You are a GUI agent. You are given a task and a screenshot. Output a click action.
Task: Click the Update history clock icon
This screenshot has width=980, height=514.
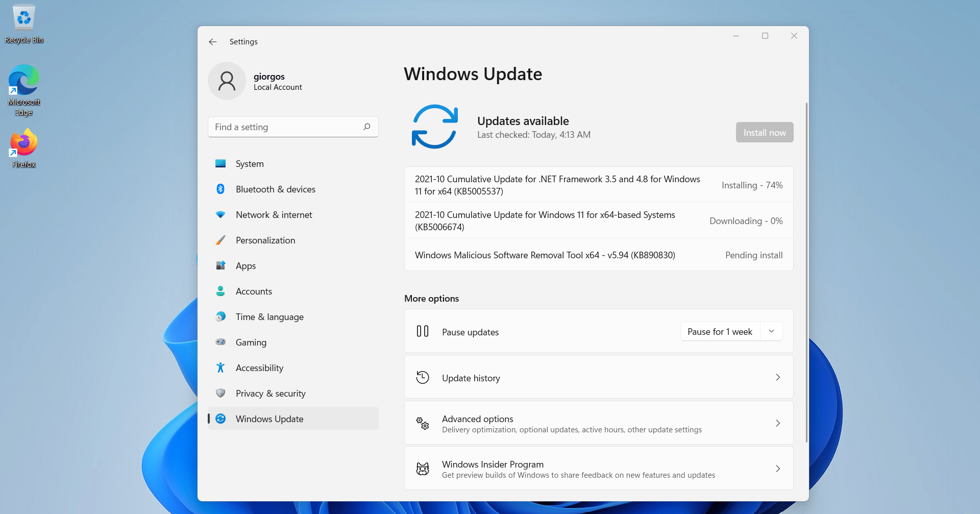coord(423,378)
